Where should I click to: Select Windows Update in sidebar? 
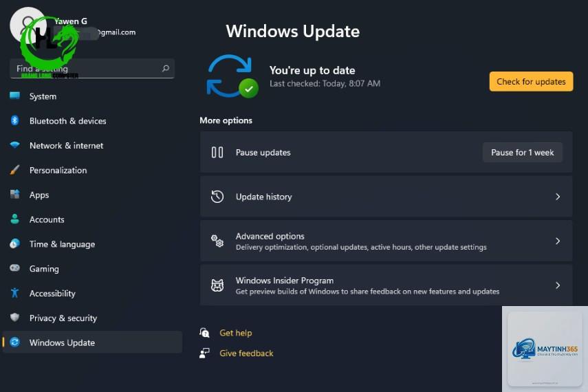click(x=92, y=342)
